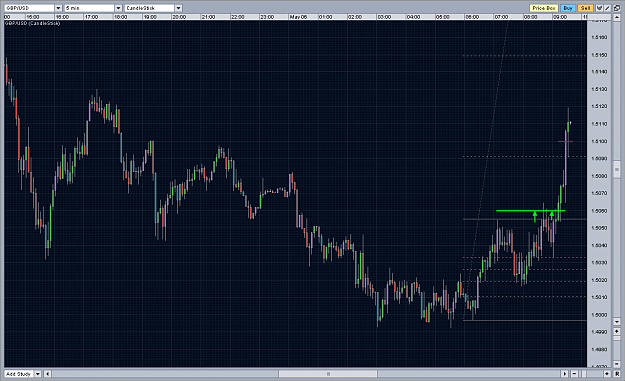Click the GBP/USD (CandleStick) chart legend
Screen dimensions: 625x381
33,24
